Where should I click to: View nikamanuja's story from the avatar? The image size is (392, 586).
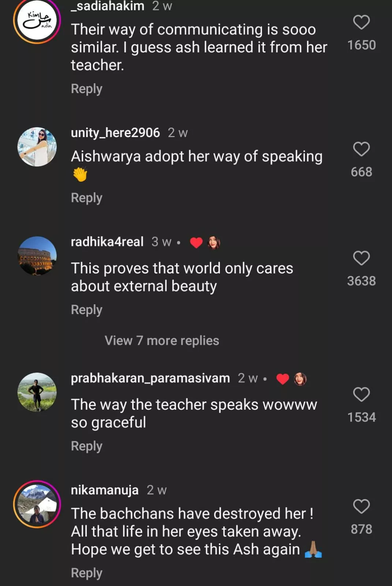[x=37, y=504]
